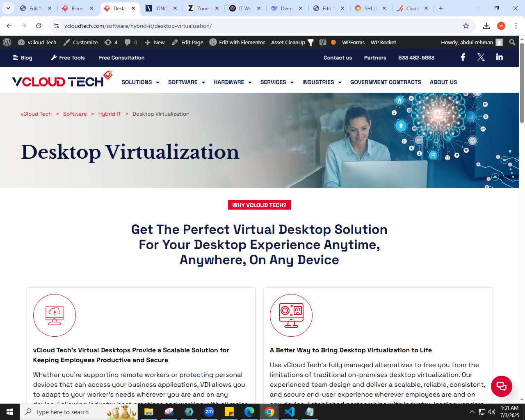Open Free Consultation link
525x420 pixels.
tap(122, 58)
